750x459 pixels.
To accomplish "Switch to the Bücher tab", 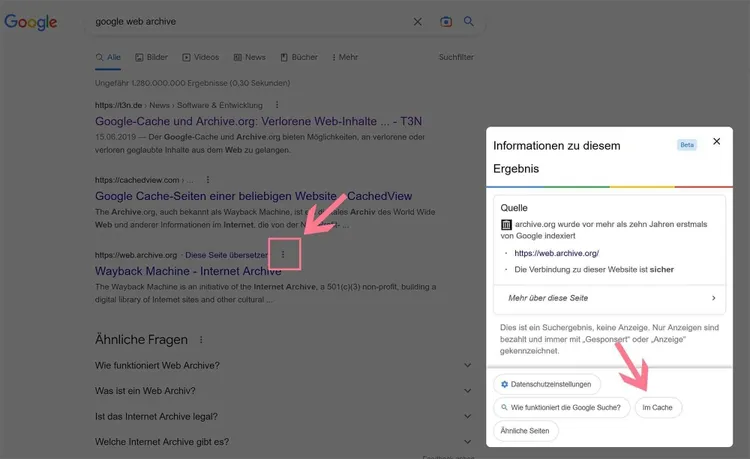I will (299, 57).
